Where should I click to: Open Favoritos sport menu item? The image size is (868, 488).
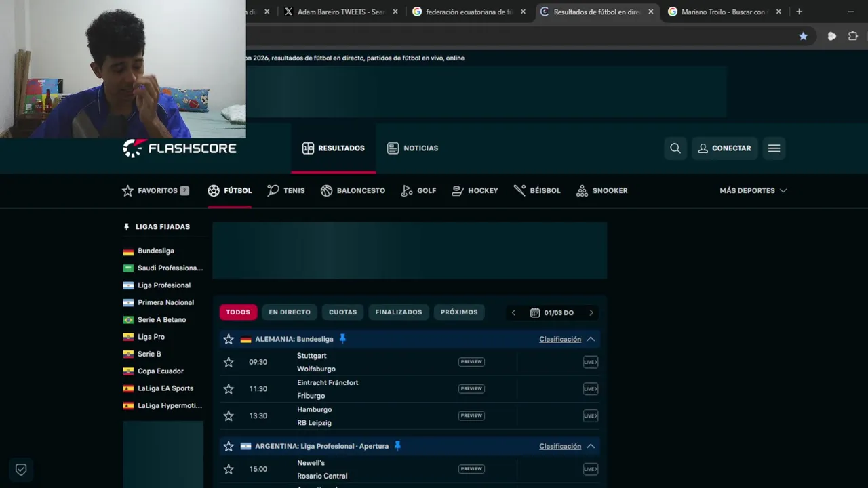tap(155, 190)
